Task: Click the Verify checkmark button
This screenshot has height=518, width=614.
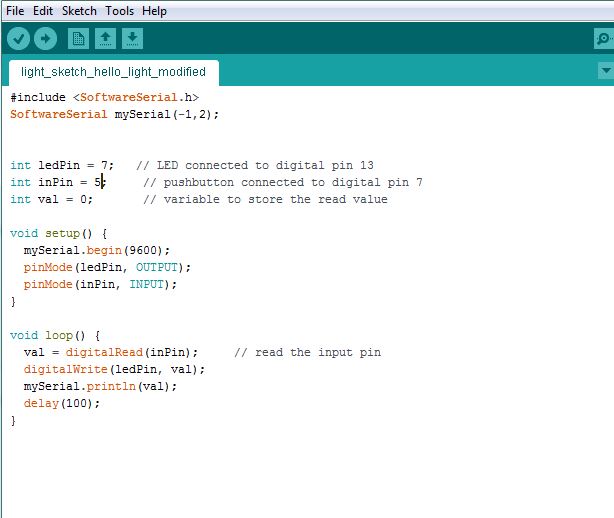Action: point(18,38)
